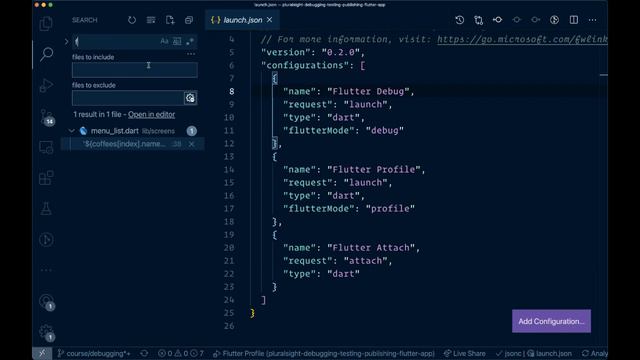Select the coffees[index].name search match
Viewport: 640px width, 360px height.
click(133, 144)
